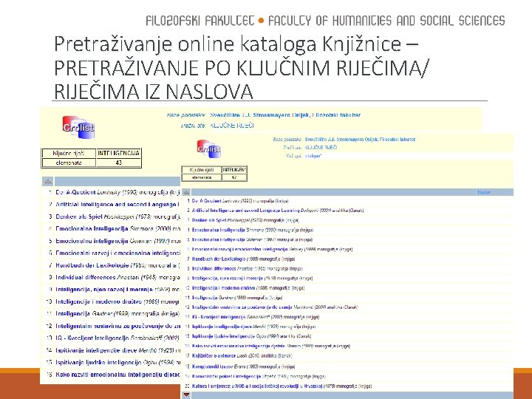
Task: Open 'Individual differences' in INTELIGEN* results
Action: pos(214,268)
